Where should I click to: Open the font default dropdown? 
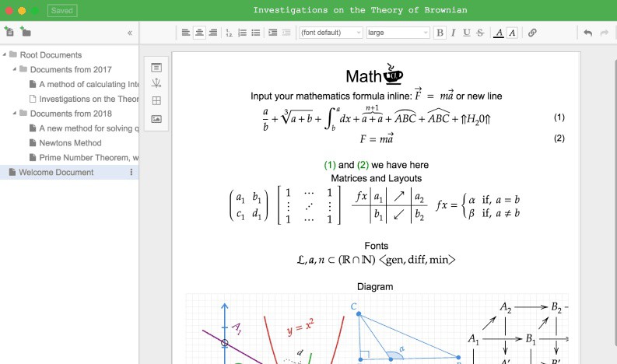[331, 33]
